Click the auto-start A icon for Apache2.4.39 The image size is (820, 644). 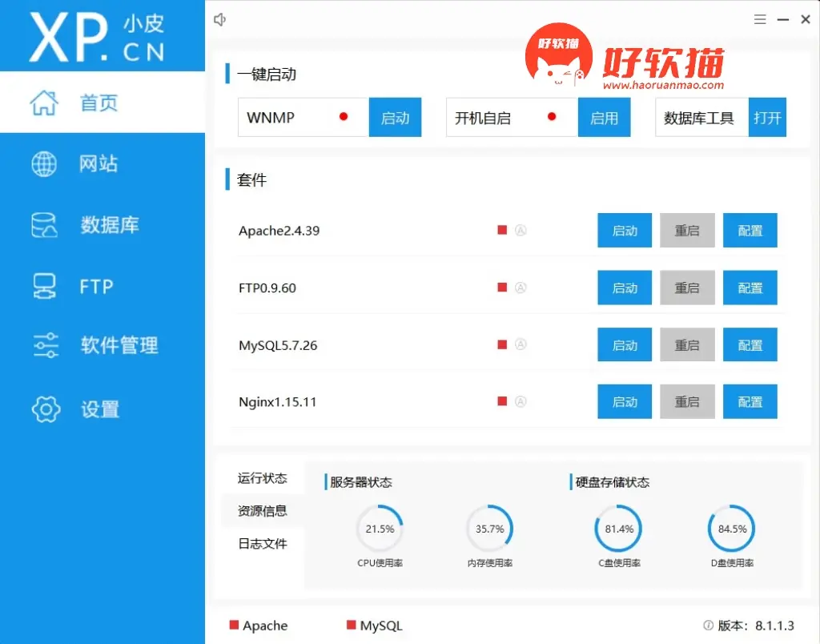click(521, 230)
